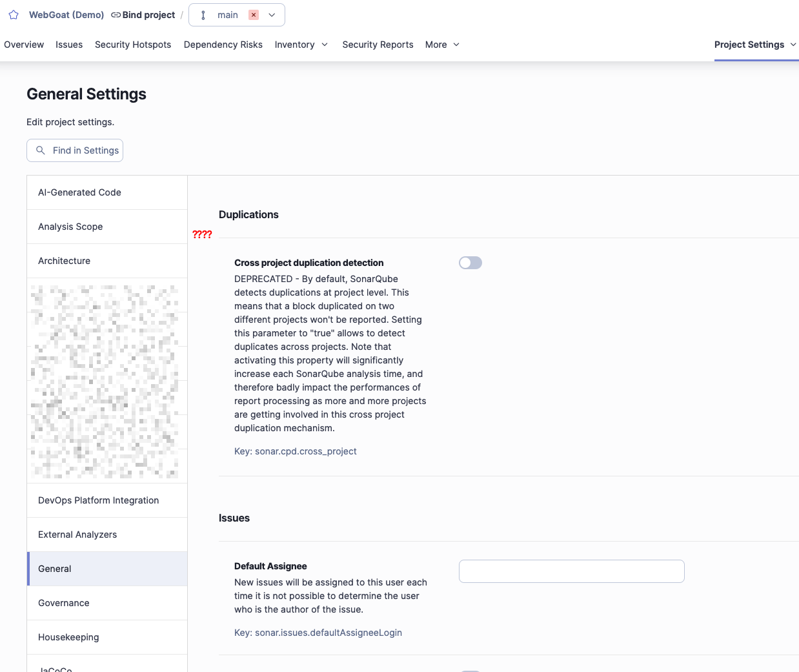799x672 pixels.
Task: Select DevOps Platform Integration category
Action: click(x=98, y=500)
